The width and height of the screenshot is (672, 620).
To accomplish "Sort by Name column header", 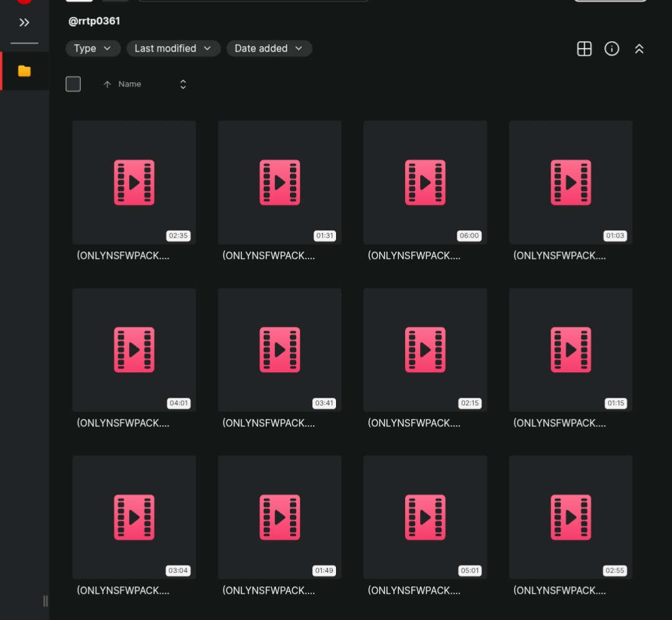I will (129, 84).
